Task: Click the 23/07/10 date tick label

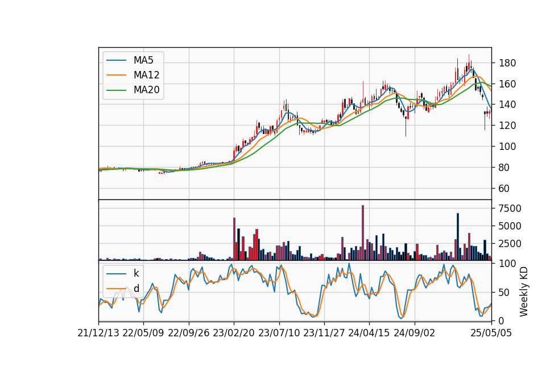Action: (x=279, y=333)
